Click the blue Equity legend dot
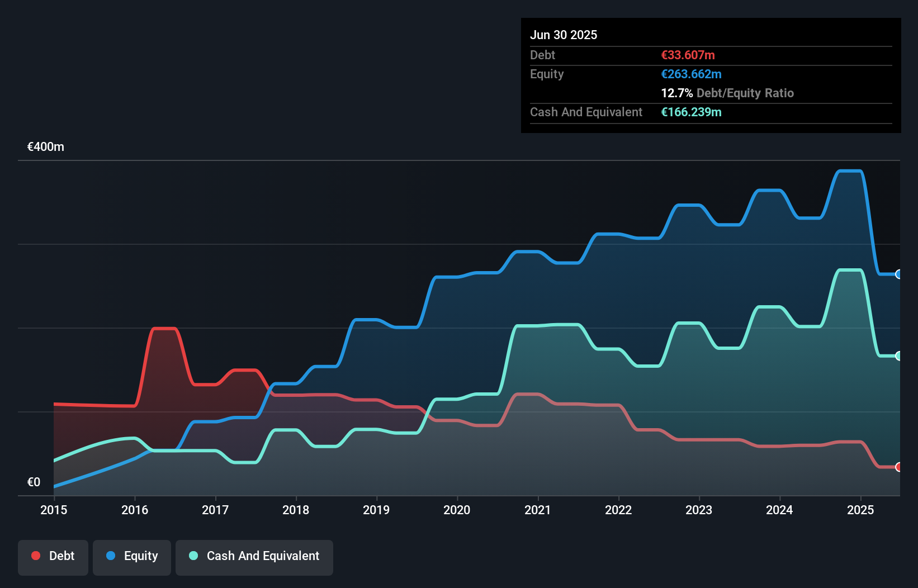Viewport: 918px width, 588px height. [110, 556]
